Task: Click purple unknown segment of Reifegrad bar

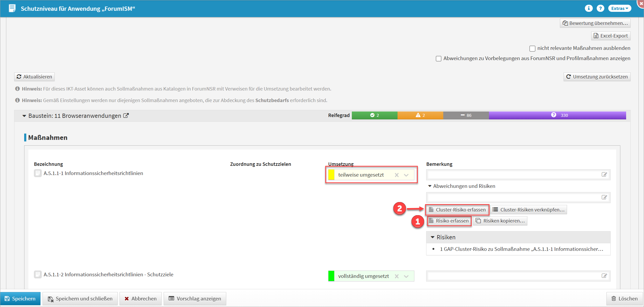Action: click(x=557, y=115)
